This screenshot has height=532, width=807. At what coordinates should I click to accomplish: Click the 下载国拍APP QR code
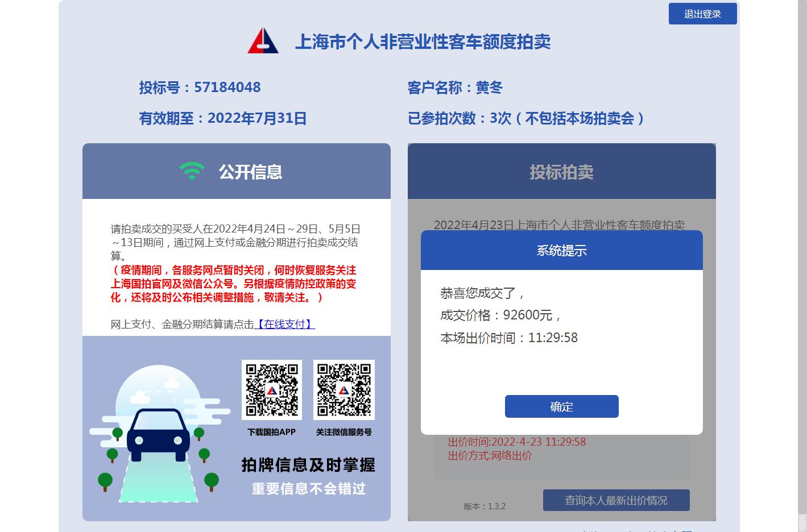pos(272,390)
